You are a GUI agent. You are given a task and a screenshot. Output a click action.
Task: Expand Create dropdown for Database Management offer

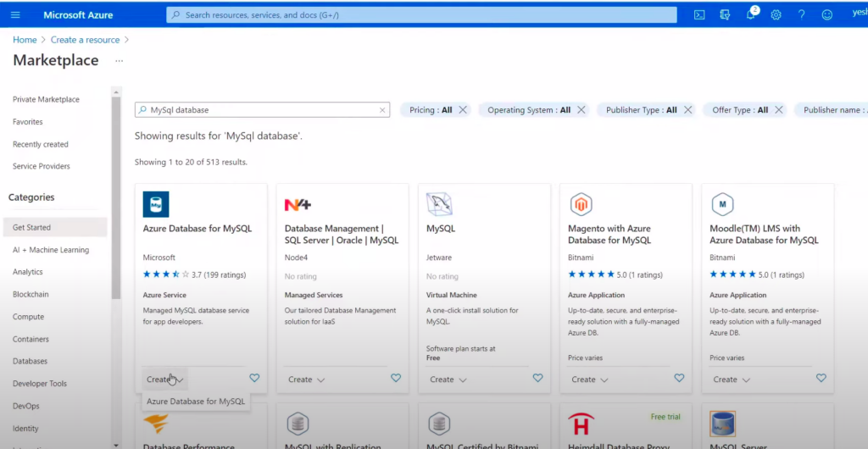[306, 380]
